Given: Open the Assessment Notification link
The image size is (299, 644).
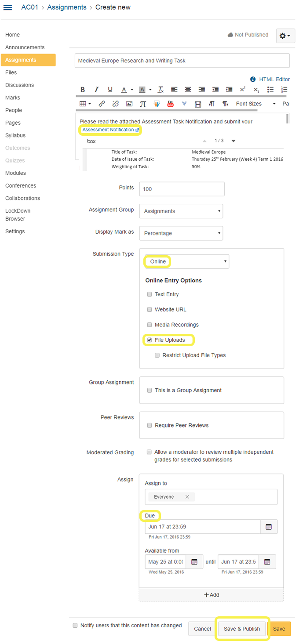Looking at the screenshot, I should click(x=108, y=130).
